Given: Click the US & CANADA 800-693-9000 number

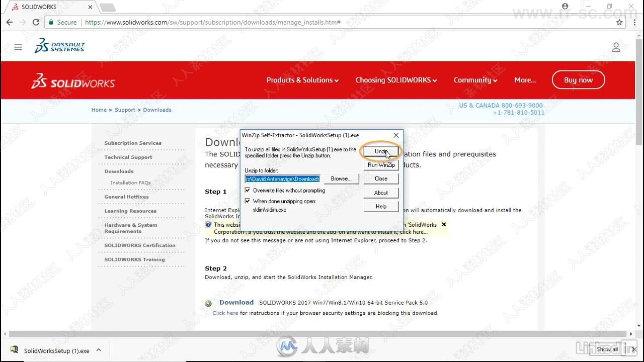Looking at the screenshot, I should pos(501,106).
